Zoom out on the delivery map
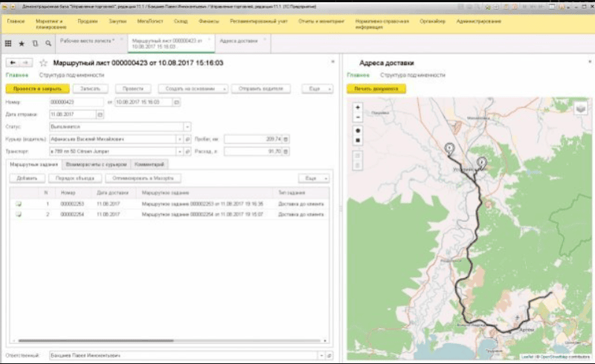 click(358, 117)
